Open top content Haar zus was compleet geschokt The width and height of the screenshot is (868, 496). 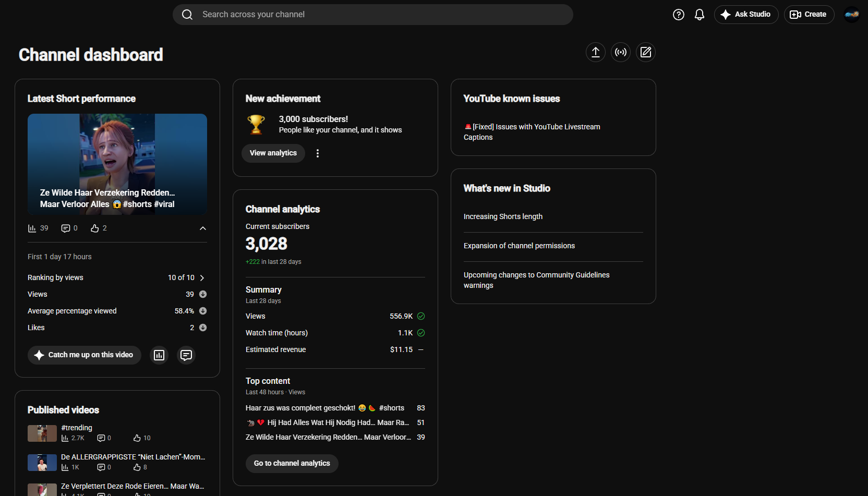tap(325, 408)
